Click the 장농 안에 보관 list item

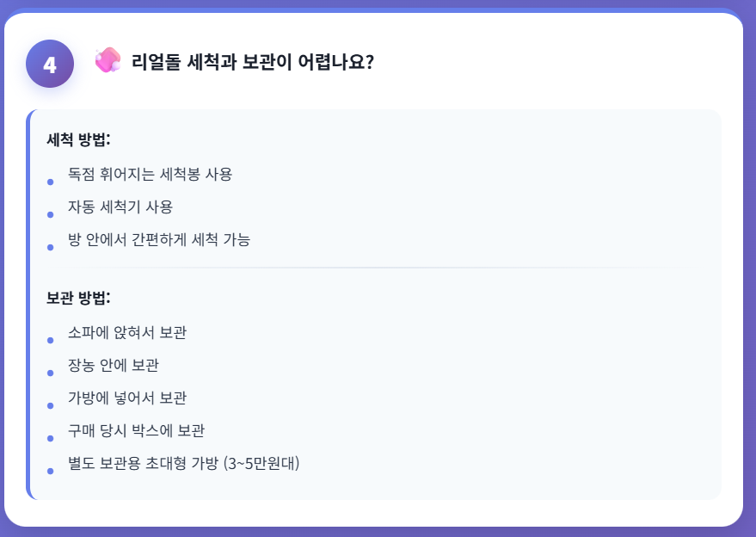114,365
